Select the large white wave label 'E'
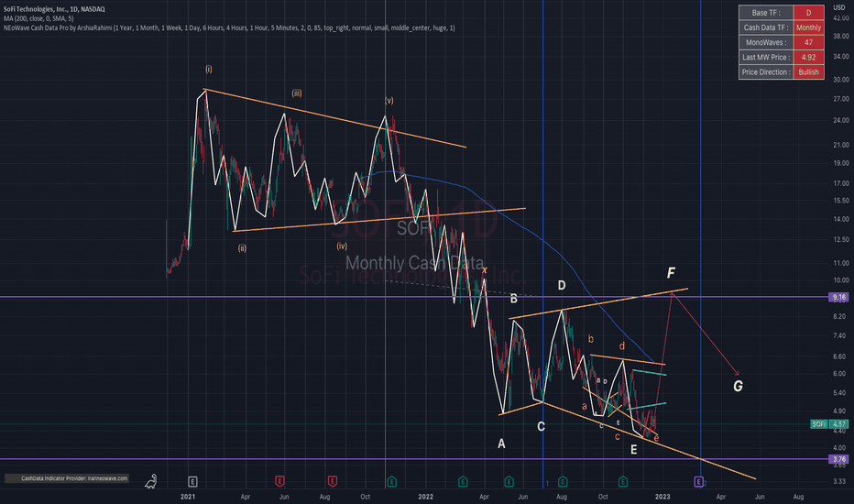This screenshot has width=854, height=504. (633, 450)
